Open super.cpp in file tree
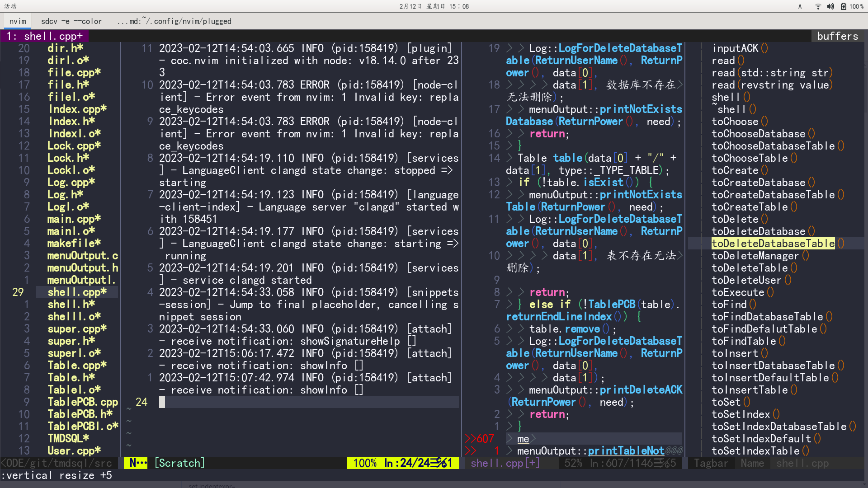Viewport: 868px width, 488px height. 77,329
